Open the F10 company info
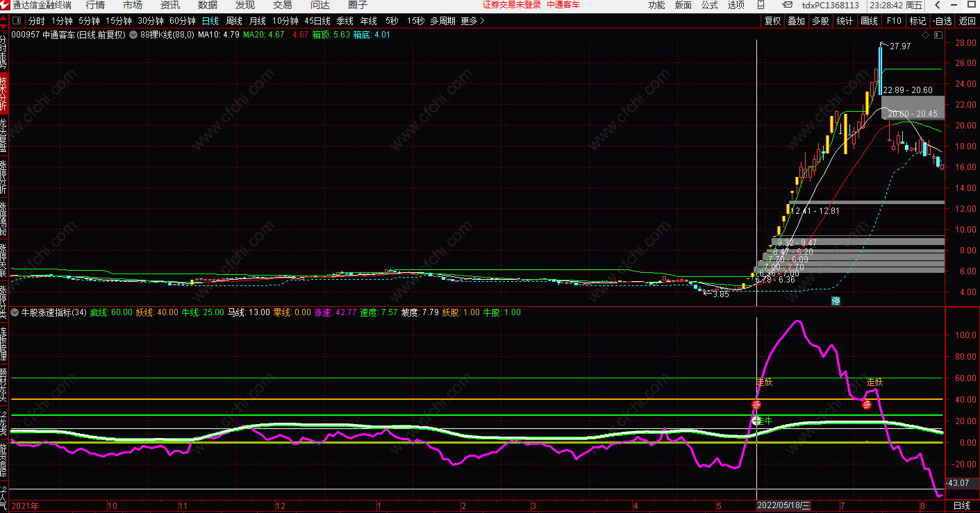This screenshot has height=513, width=980. pyautogui.click(x=894, y=21)
